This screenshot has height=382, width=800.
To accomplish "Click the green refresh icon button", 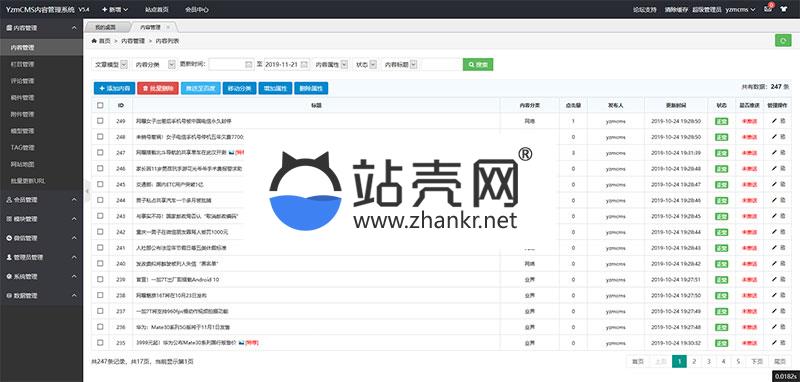I will 783,40.
